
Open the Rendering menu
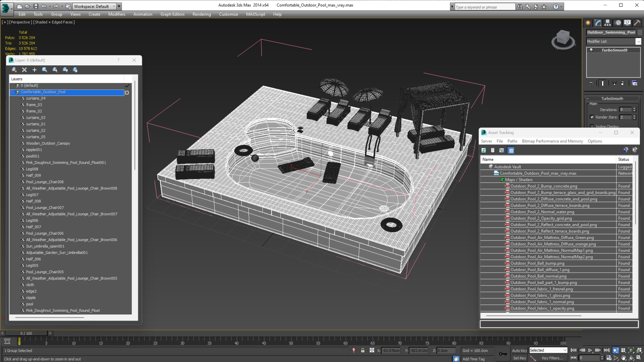click(x=202, y=14)
